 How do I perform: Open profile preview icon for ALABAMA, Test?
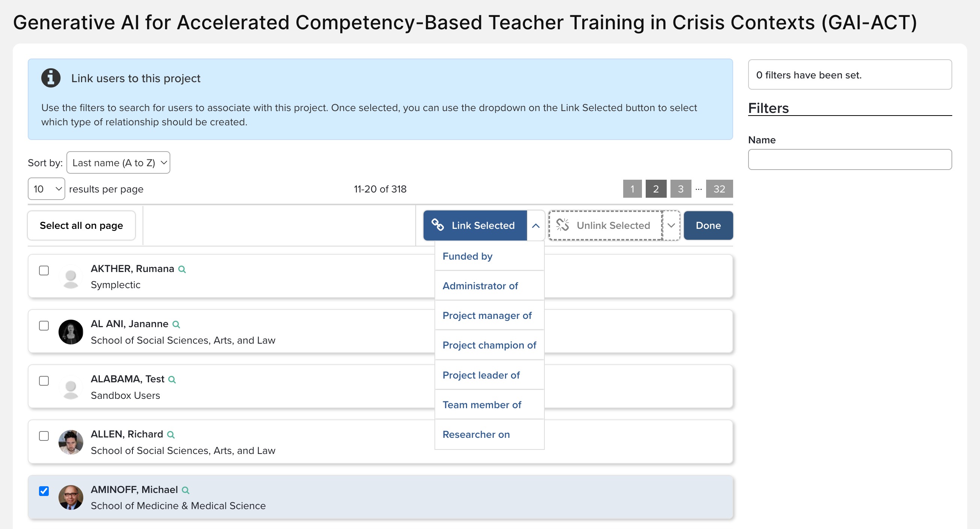(x=172, y=380)
